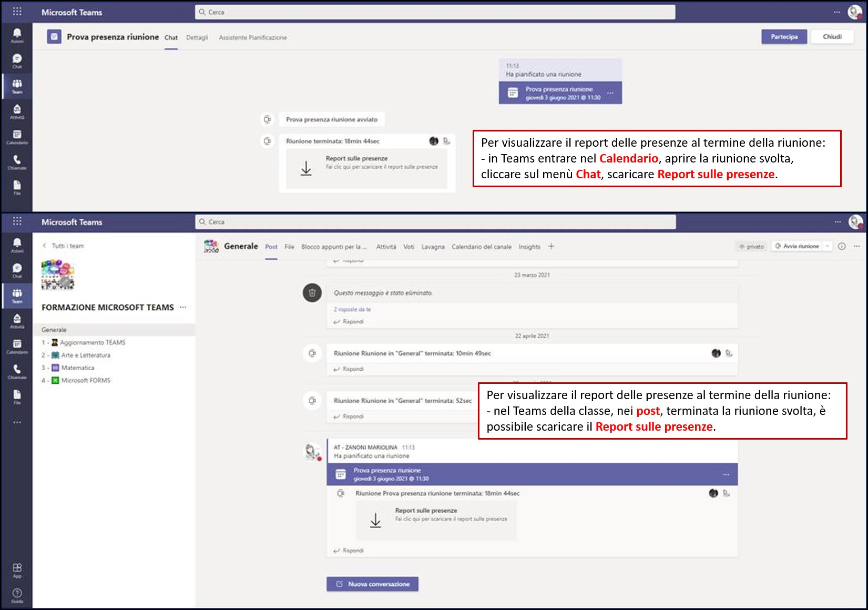Open Azioni bell icon in bottom window sidebar

coord(17,245)
